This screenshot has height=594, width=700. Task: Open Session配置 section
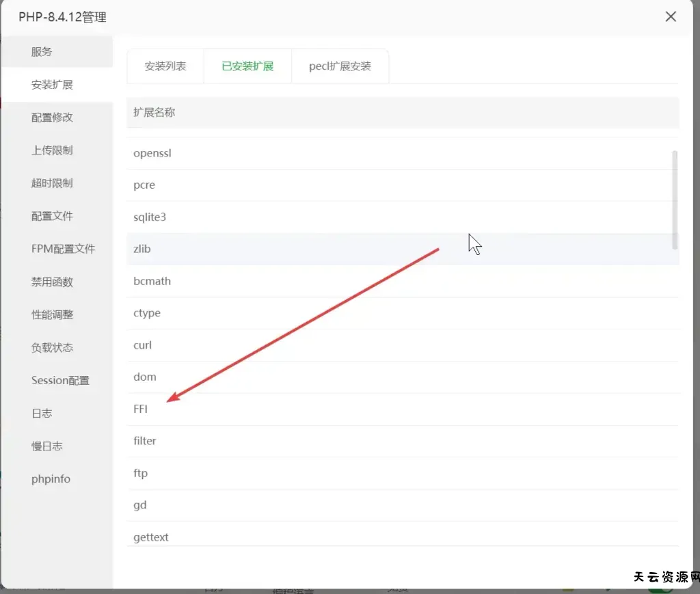60,380
